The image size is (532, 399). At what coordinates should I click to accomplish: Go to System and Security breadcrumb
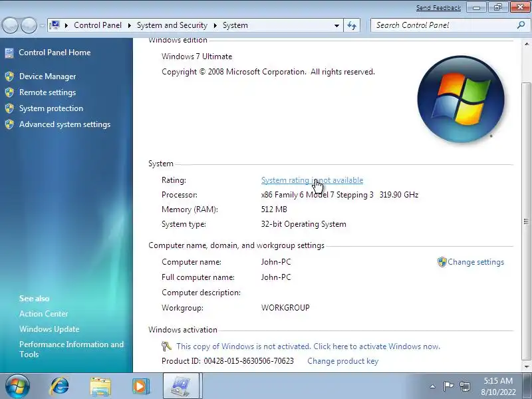172,25
